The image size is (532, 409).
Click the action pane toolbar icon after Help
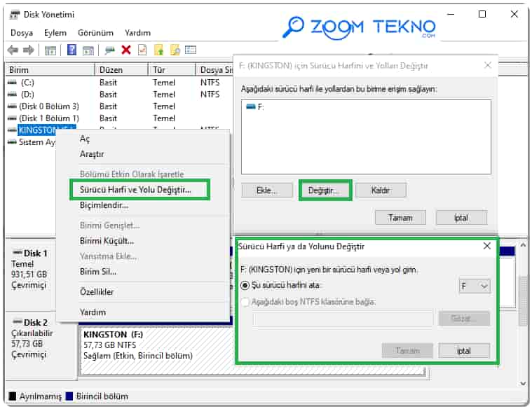(88, 50)
